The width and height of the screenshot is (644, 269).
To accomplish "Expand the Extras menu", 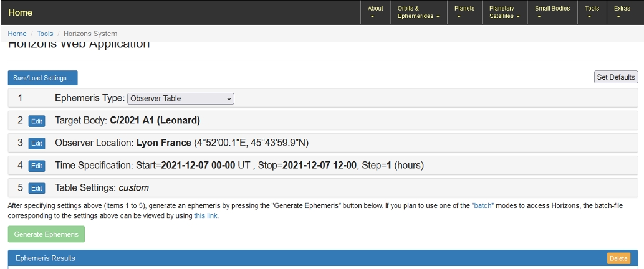I will click(622, 12).
